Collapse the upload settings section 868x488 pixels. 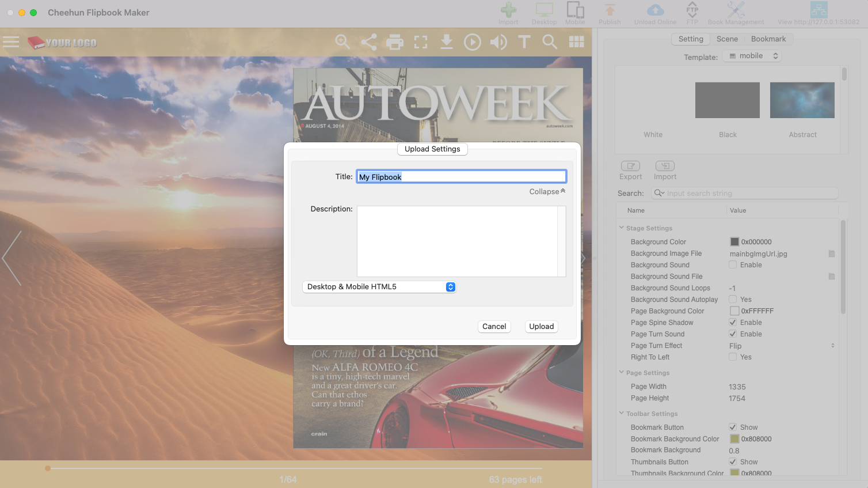[547, 191]
